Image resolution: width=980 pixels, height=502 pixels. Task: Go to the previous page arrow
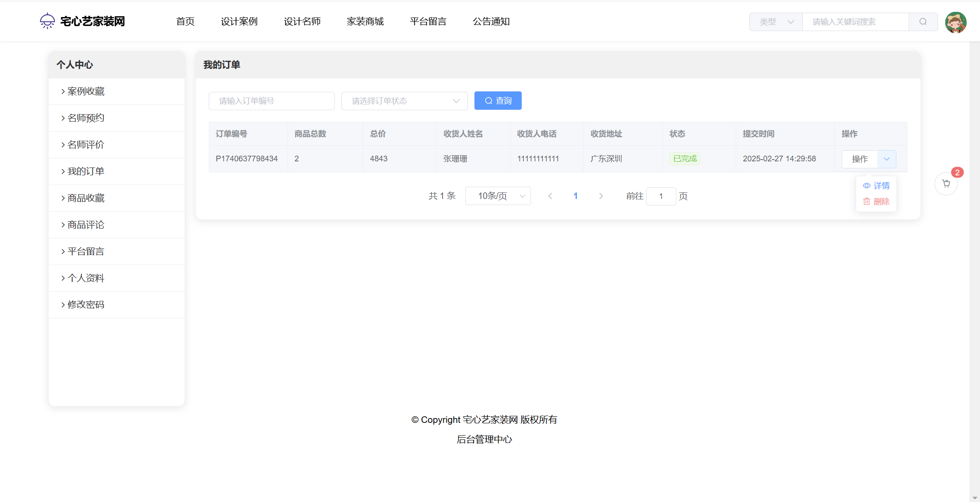pos(550,196)
